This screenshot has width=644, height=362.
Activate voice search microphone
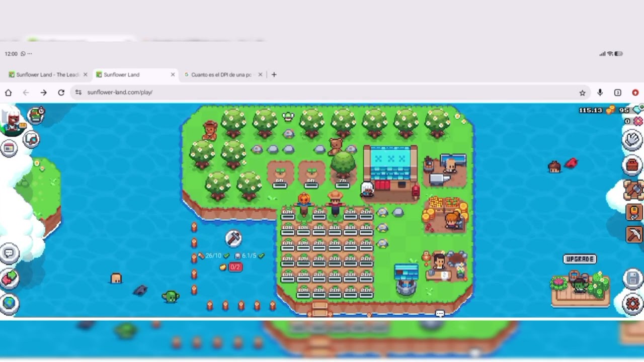[x=600, y=93]
